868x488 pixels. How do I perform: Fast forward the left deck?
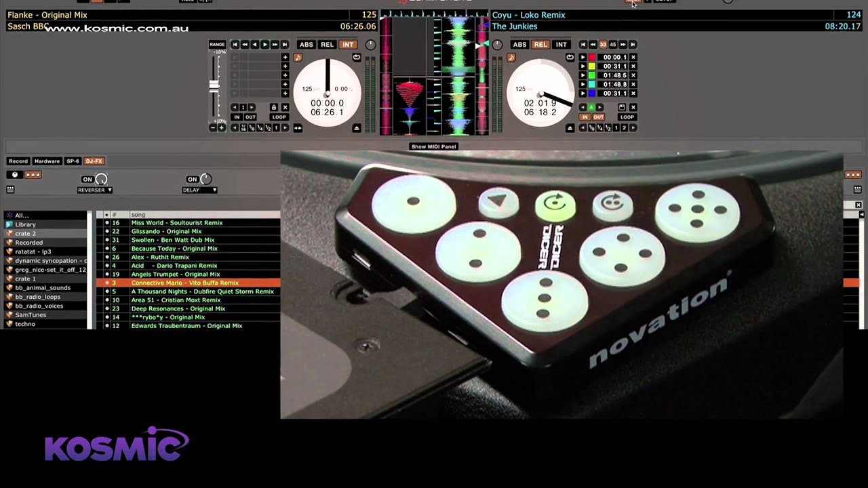pyautogui.click(x=275, y=45)
